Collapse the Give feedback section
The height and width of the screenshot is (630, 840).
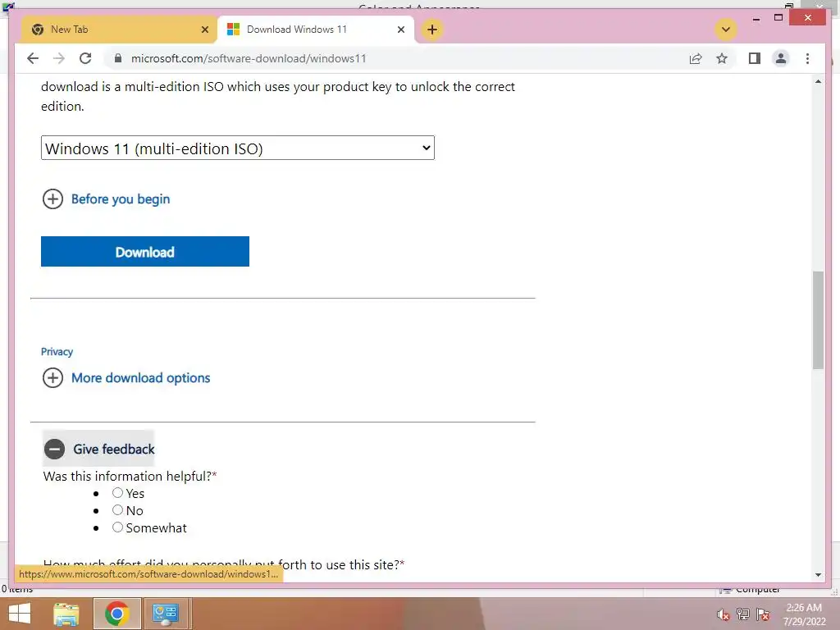pos(98,449)
